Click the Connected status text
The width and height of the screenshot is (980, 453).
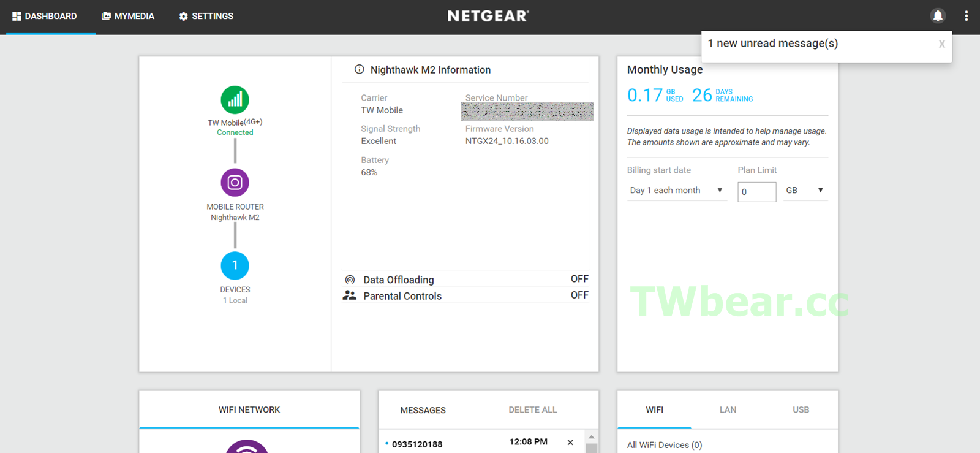[x=235, y=132]
